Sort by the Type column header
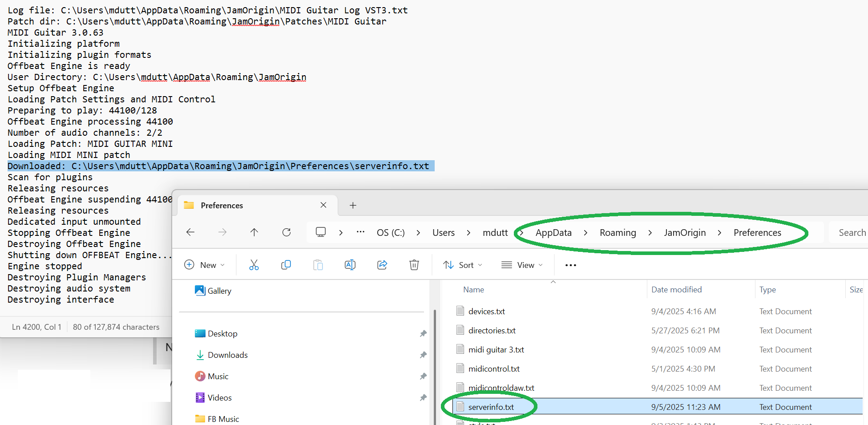The width and height of the screenshot is (868, 425). (767, 290)
